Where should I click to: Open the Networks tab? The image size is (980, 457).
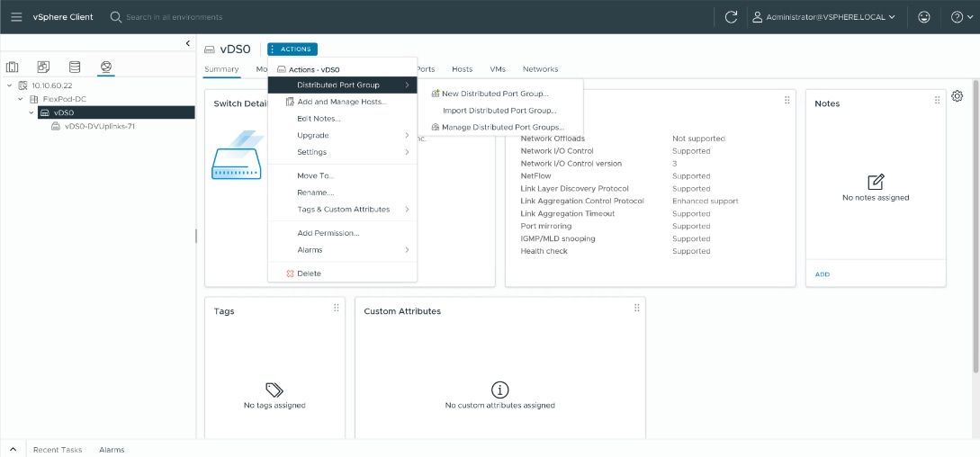(x=540, y=69)
